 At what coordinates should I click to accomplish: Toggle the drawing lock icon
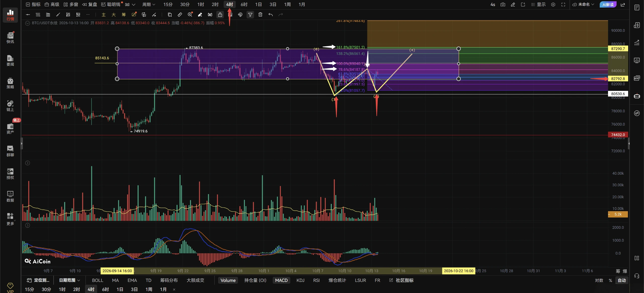pyautogui.click(x=220, y=15)
